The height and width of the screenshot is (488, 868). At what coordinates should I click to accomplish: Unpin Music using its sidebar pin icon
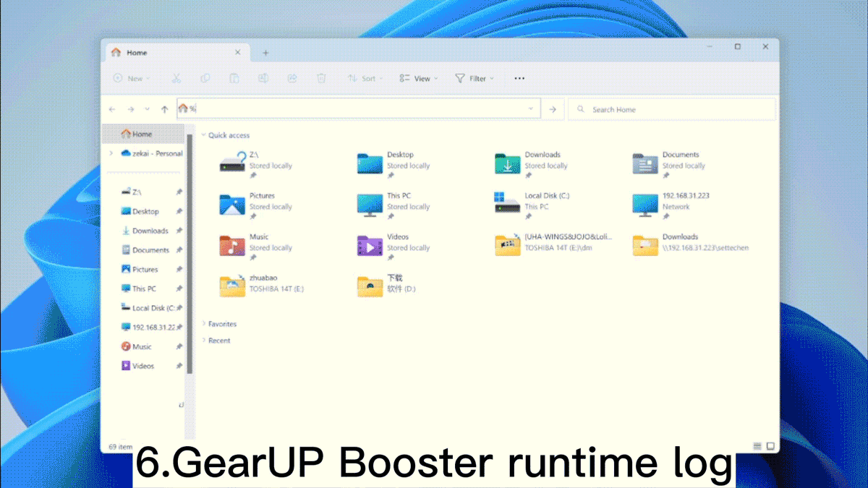pyautogui.click(x=179, y=347)
